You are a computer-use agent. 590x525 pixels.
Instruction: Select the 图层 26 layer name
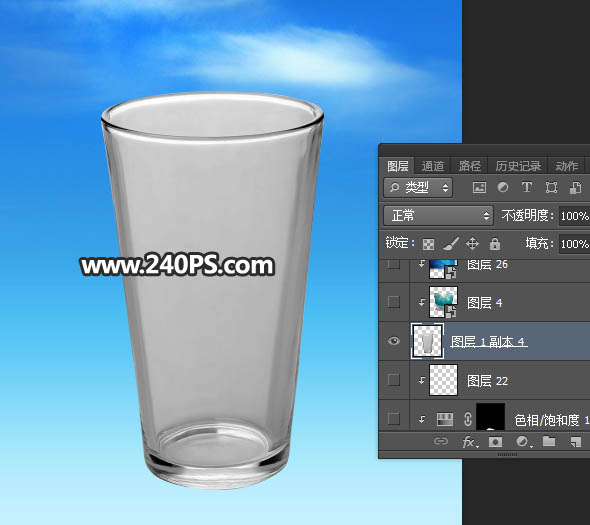[487, 265]
